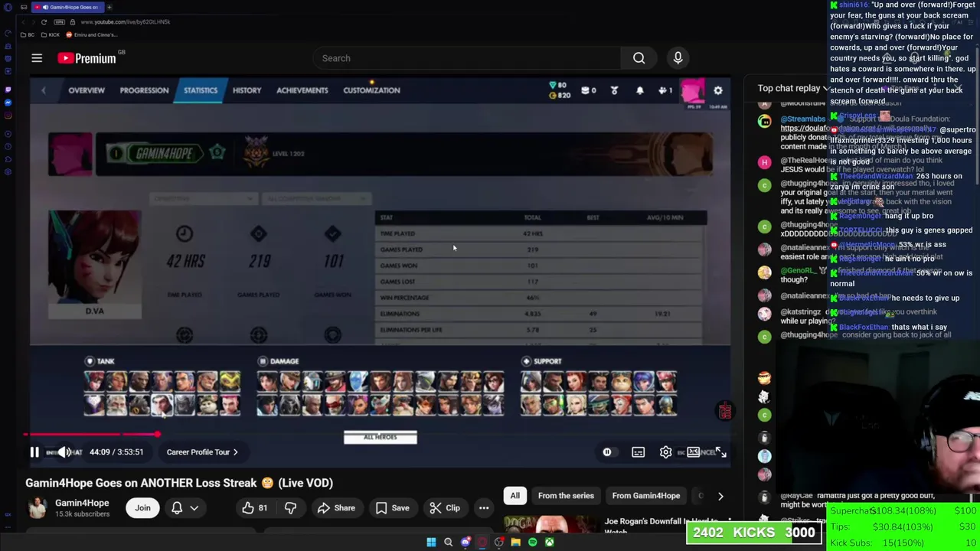Like the video with the thumbs-up showing 81
The image size is (980, 551).
tap(254, 508)
